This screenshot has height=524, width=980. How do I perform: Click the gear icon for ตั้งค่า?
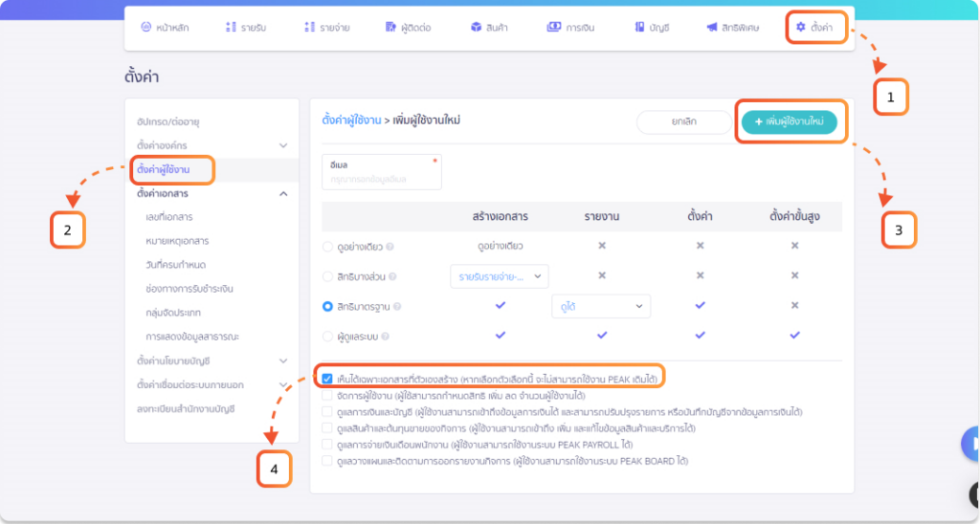point(801,28)
